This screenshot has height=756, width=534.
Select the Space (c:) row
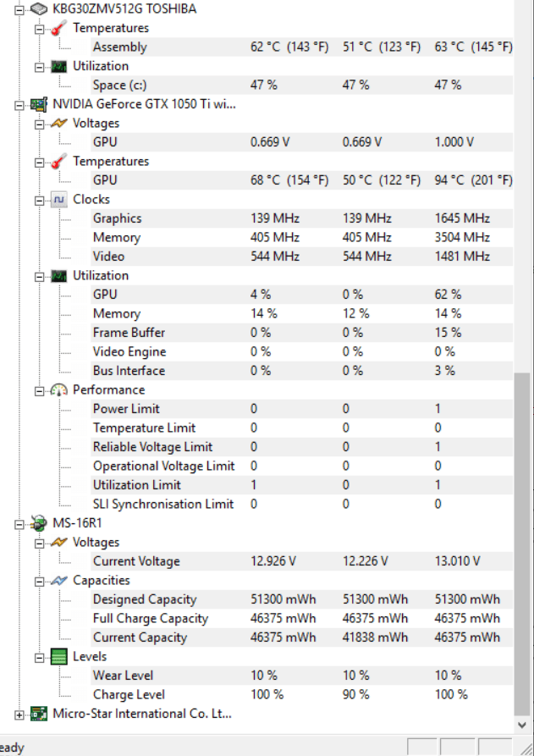(x=302, y=86)
